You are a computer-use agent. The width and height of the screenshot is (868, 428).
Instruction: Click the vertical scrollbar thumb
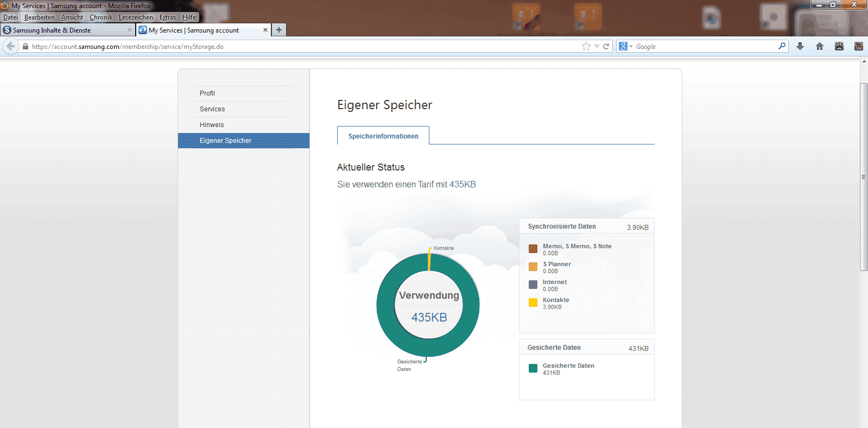pos(864,177)
